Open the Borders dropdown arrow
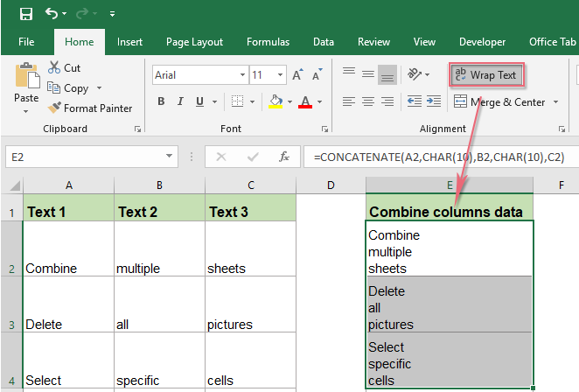 pyautogui.click(x=253, y=101)
